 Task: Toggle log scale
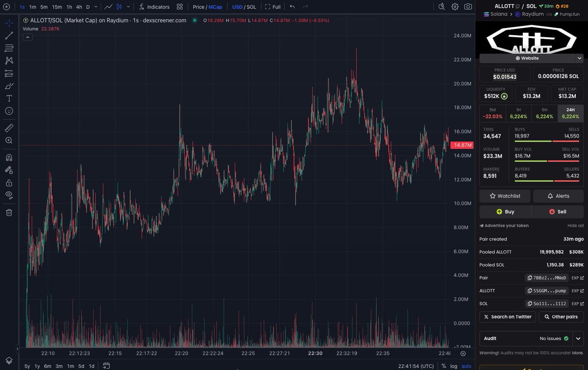coord(454,366)
